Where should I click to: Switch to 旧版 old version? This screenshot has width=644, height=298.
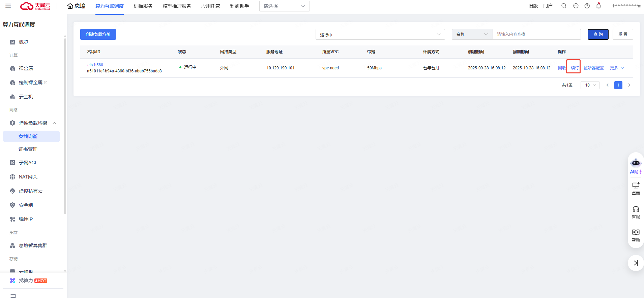point(533,6)
